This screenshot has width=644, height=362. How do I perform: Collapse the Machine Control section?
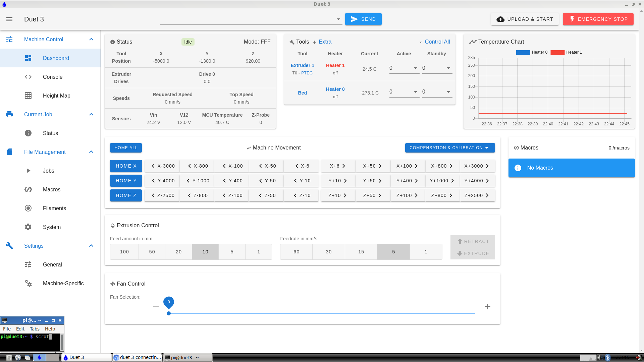pos(91,39)
